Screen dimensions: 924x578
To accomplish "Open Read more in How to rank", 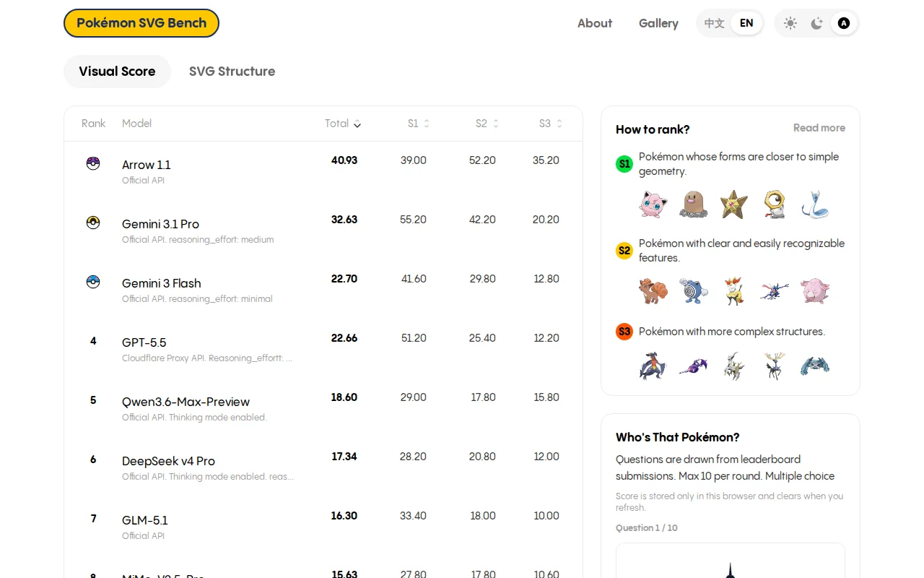I will [x=819, y=128].
